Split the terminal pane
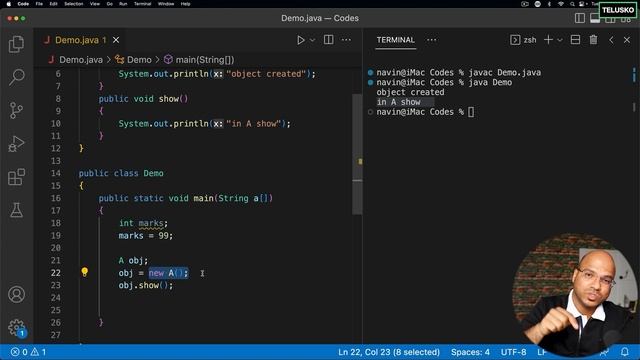Screen dimensions: 640x360 coord(576,40)
